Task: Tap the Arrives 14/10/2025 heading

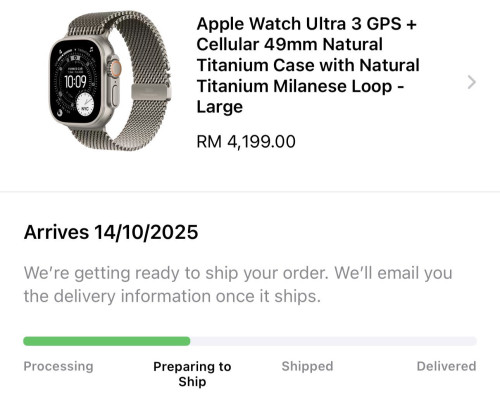Action: click(x=111, y=232)
